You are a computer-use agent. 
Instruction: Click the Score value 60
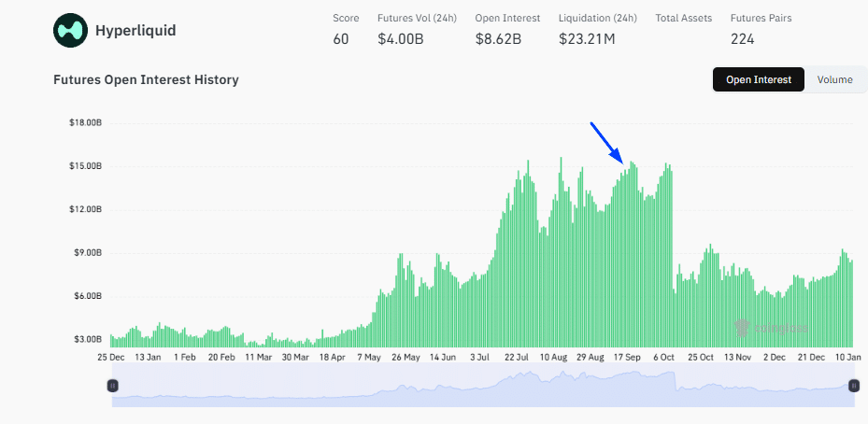pos(341,39)
